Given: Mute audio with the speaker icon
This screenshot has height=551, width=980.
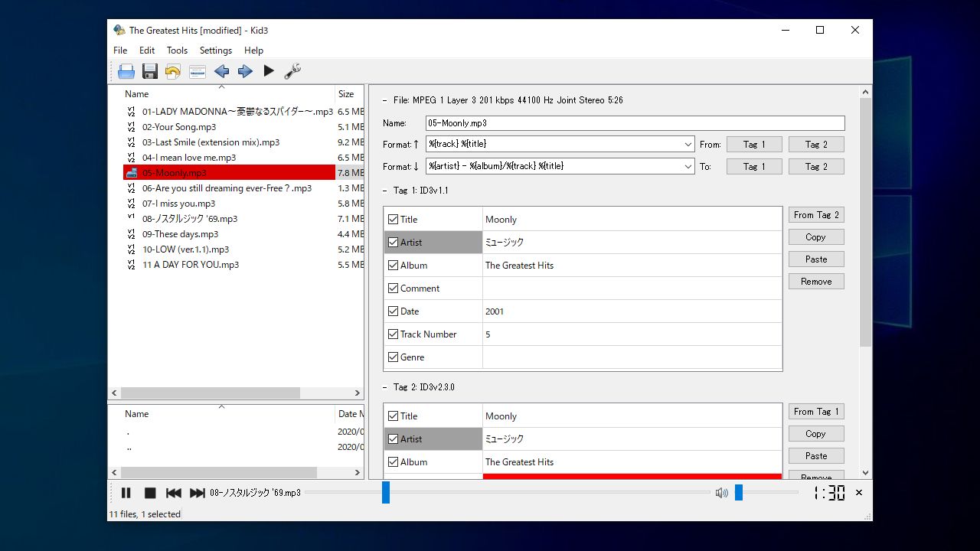Looking at the screenshot, I should tap(721, 493).
